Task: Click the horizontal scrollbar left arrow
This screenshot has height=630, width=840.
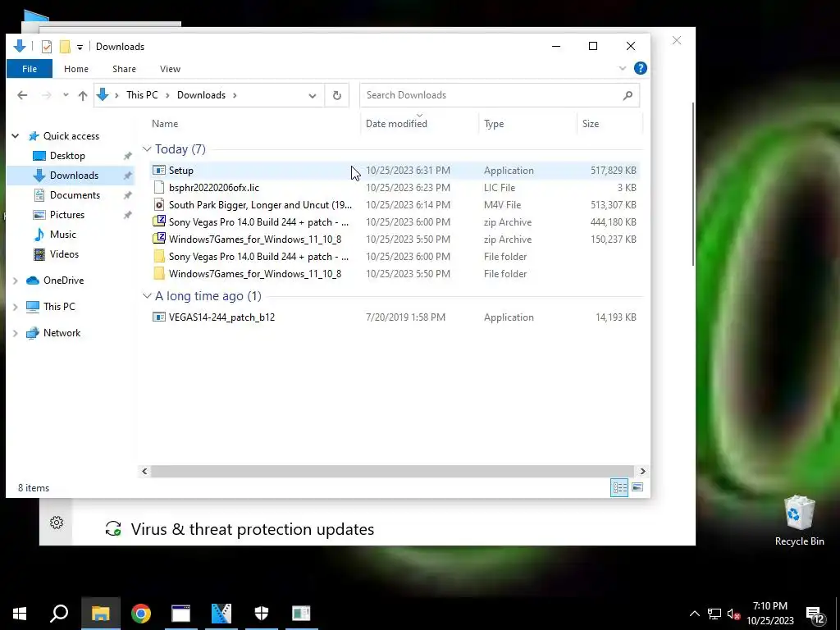Action: (144, 472)
